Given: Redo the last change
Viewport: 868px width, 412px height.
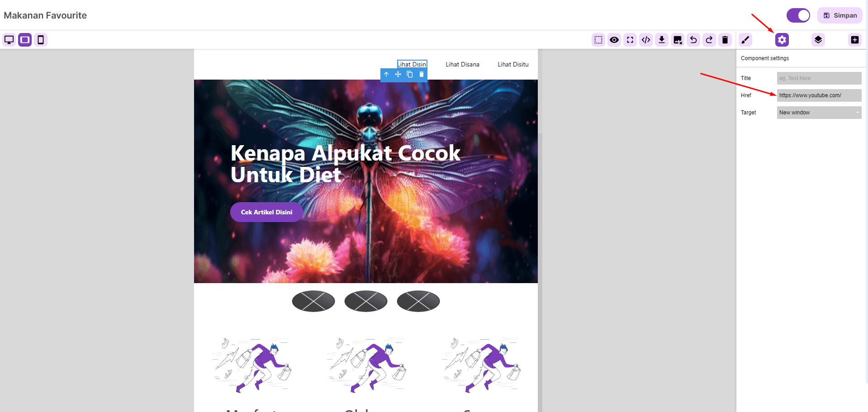Looking at the screenshot, I should (x=709, y=40).
